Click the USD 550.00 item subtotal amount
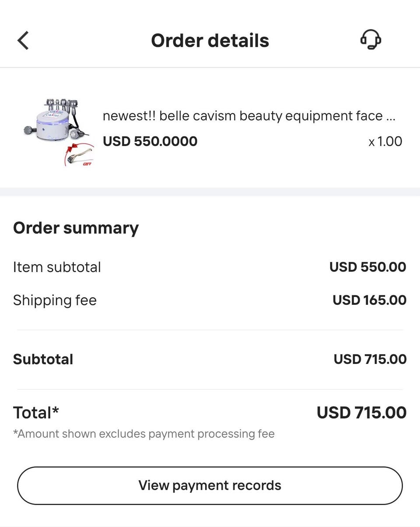Screen dimensions: 420x527 (367, 267)
